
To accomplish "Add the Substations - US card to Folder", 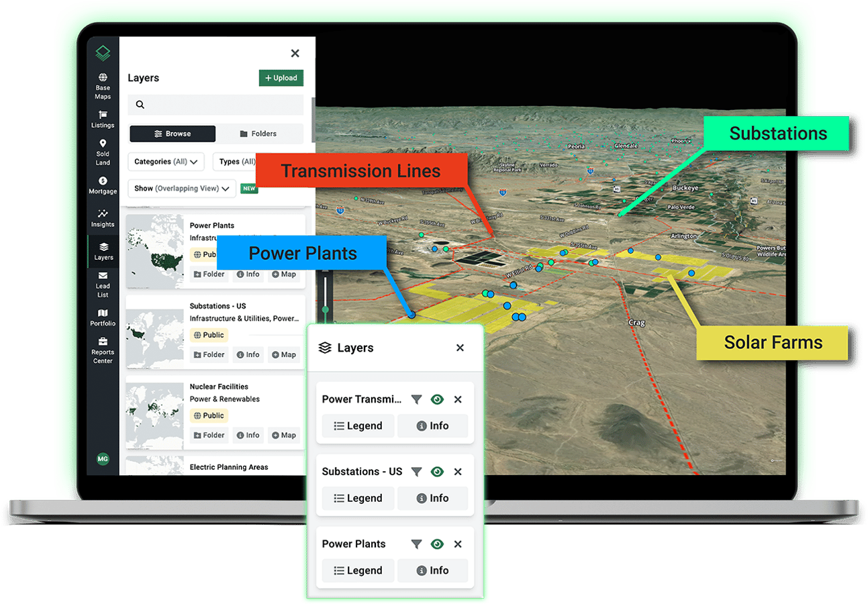I will click(209, 354).
